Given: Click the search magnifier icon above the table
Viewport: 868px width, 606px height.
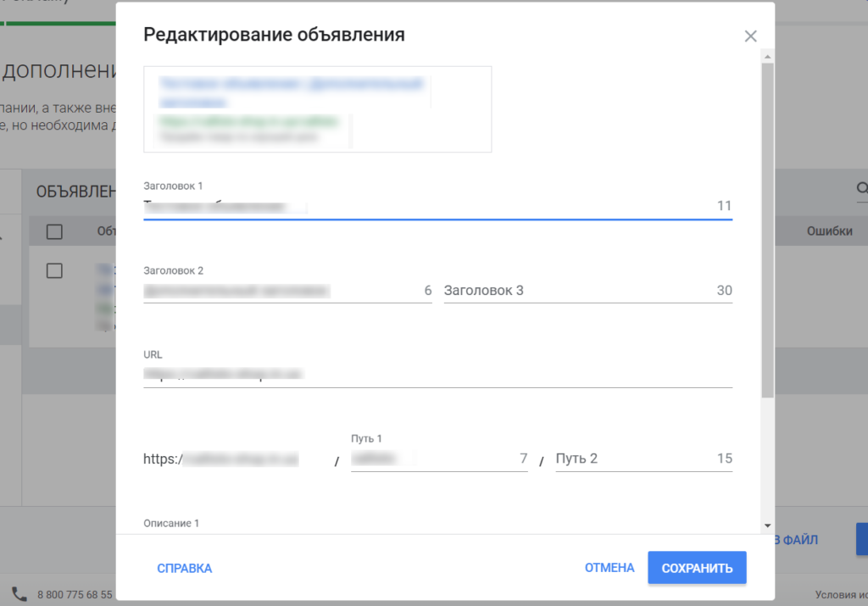Looking at the screenshot, I should [862, 189].
